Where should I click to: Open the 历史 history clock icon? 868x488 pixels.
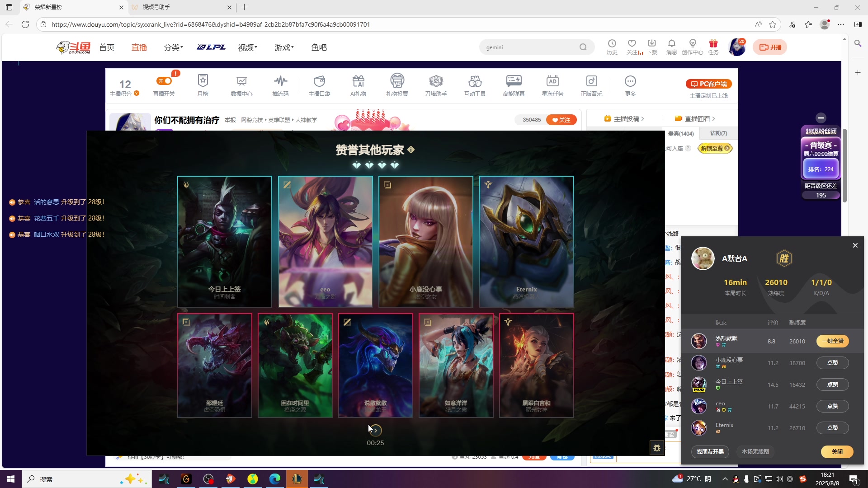612,47
